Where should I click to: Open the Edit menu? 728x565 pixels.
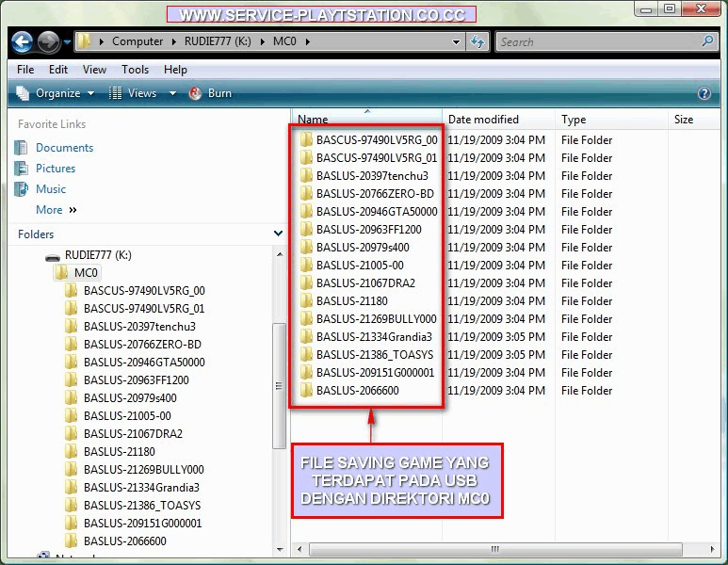click(58, 70)
